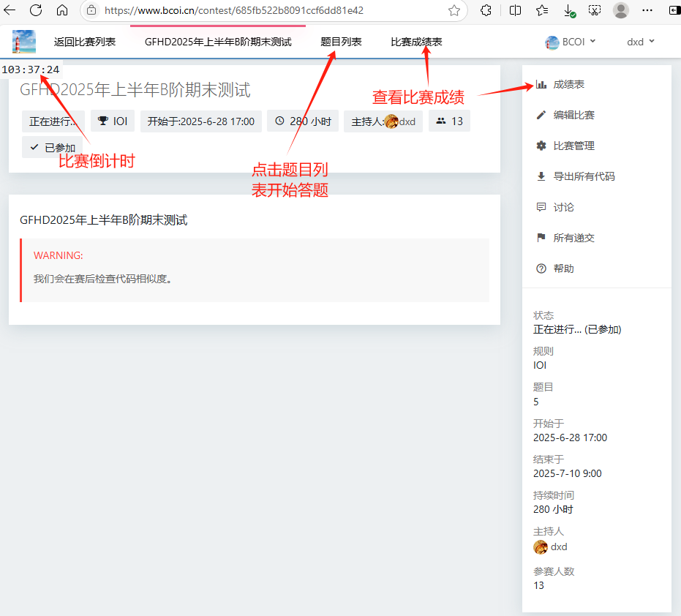Screen dimensions: 681x616
Task: Expand the BCOI domain dropdown
Action: pyautogui.click(x=570, y=42)
